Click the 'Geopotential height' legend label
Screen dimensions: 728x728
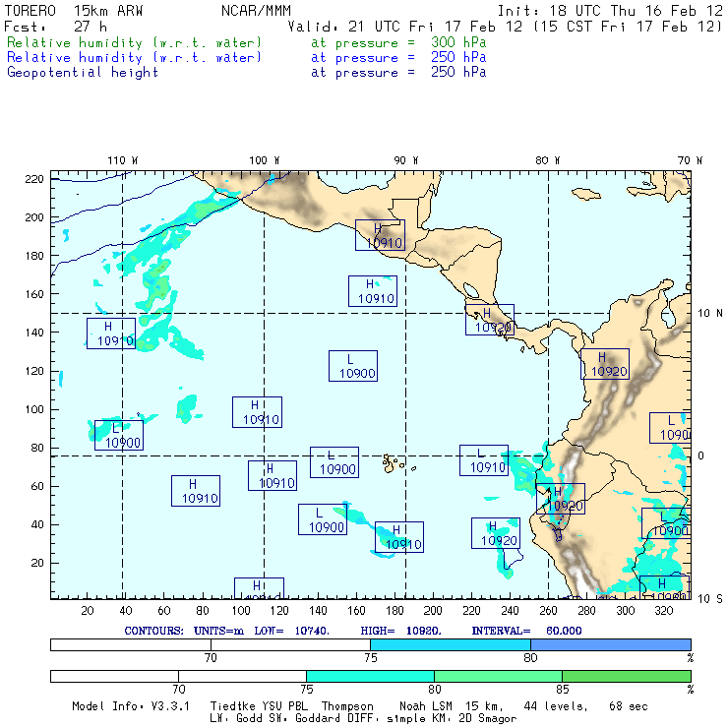tap(83, 73)
